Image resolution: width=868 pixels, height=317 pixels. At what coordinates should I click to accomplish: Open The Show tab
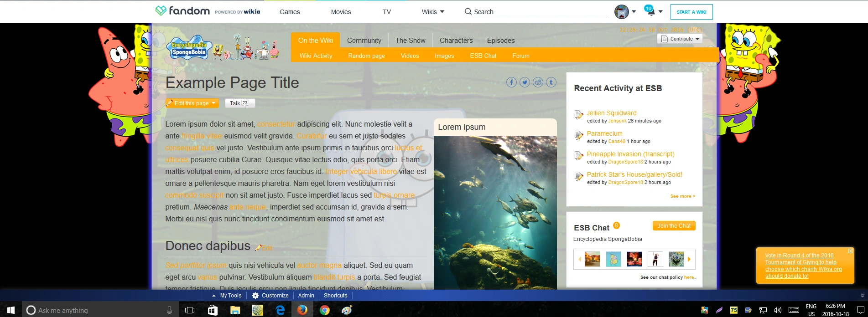411,40
